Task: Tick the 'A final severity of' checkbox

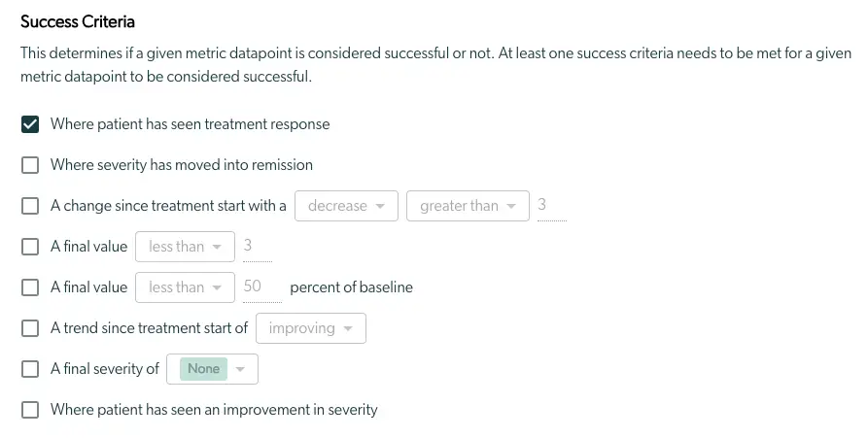Action: [x=30, y=369]
